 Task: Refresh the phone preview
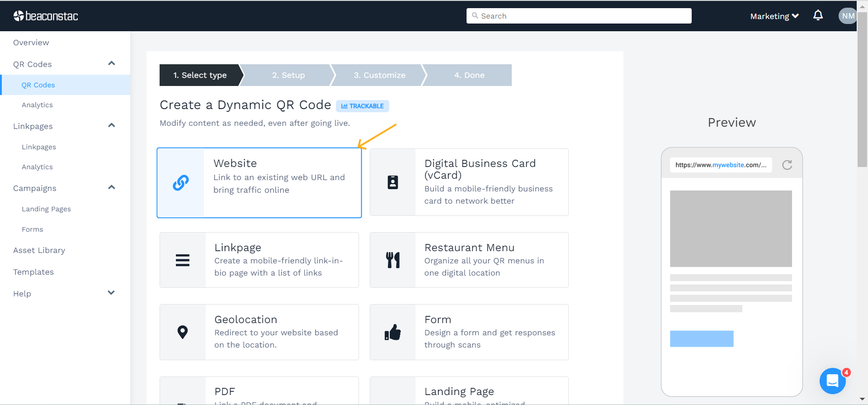787,165
